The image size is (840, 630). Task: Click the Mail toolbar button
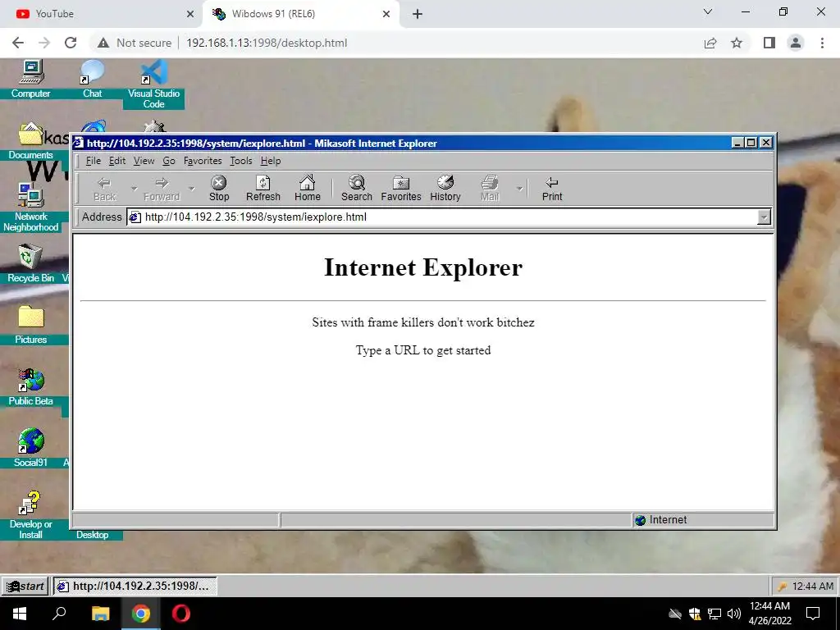(x=490, y=189)
